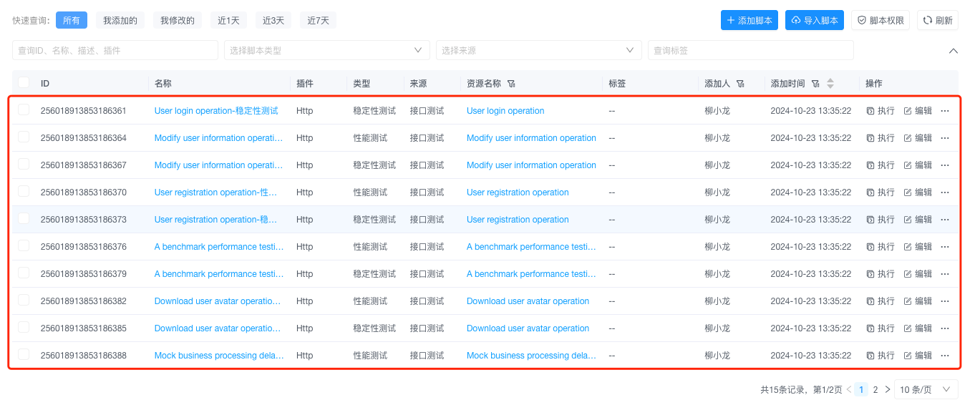Tick checkbox for ID 256018913853186379

pyautogui.click(x=24, y=273)
